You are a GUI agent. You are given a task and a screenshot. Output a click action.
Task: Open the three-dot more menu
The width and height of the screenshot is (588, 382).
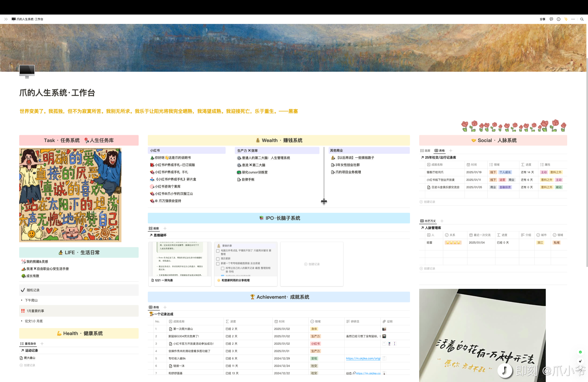pos(573,19)
